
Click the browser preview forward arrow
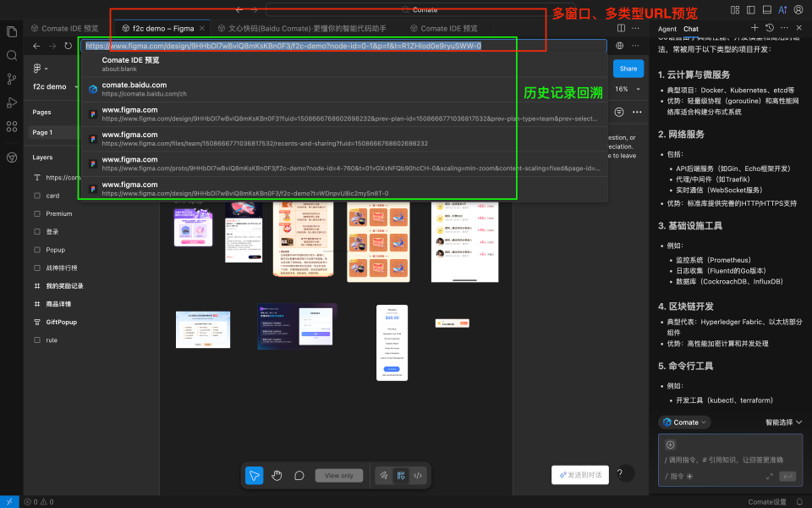click(x=52, y=46)
